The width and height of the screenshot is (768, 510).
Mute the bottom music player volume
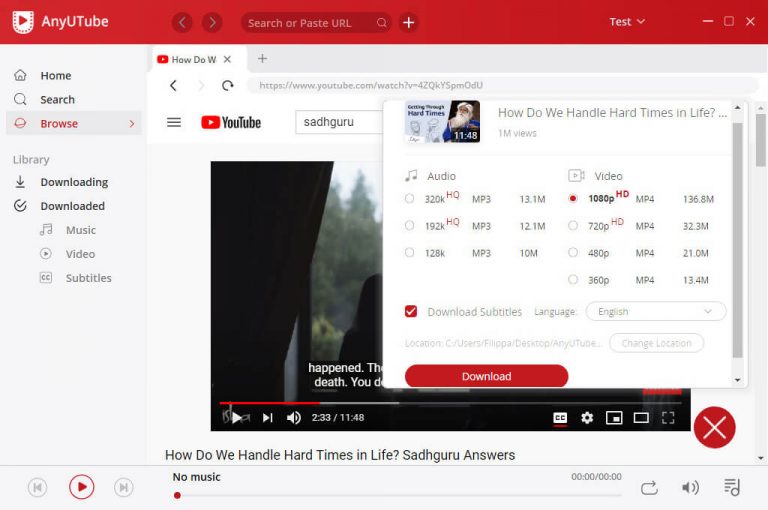pos(690,487)
